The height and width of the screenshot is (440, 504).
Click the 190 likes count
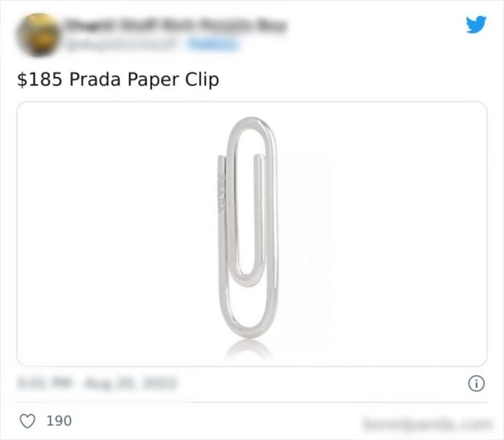(59, 421)
